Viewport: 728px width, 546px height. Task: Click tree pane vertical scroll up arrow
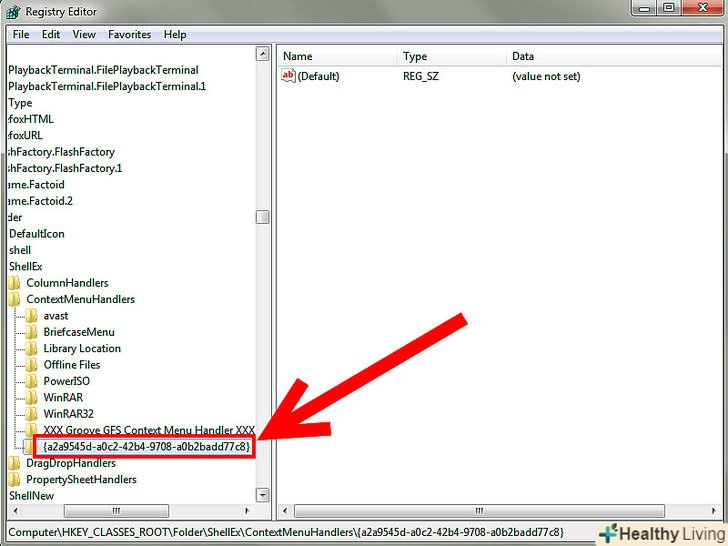click(x=263, y=54)
